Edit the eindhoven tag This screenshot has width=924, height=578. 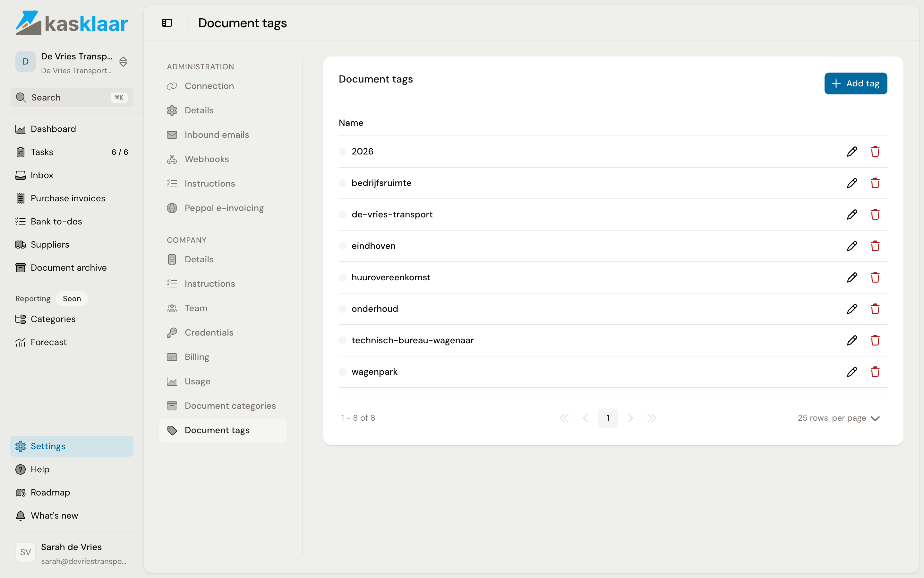pos(852,246)
